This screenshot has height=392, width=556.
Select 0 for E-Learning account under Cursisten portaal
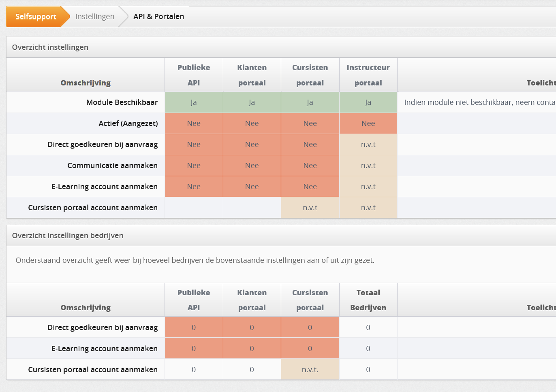pos(310,348)
